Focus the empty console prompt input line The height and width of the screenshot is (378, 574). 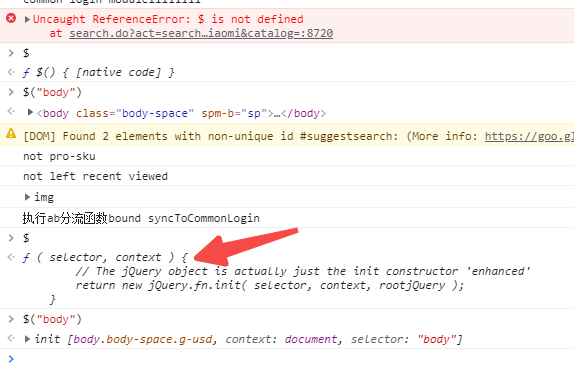click(293, 359)
